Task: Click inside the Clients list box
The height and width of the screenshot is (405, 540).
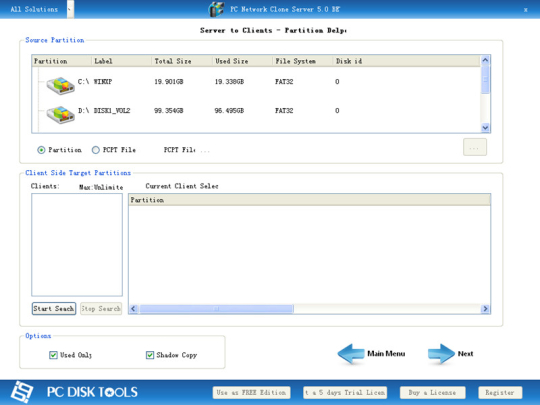Action: pyautogui.click(x=77, y=245)
